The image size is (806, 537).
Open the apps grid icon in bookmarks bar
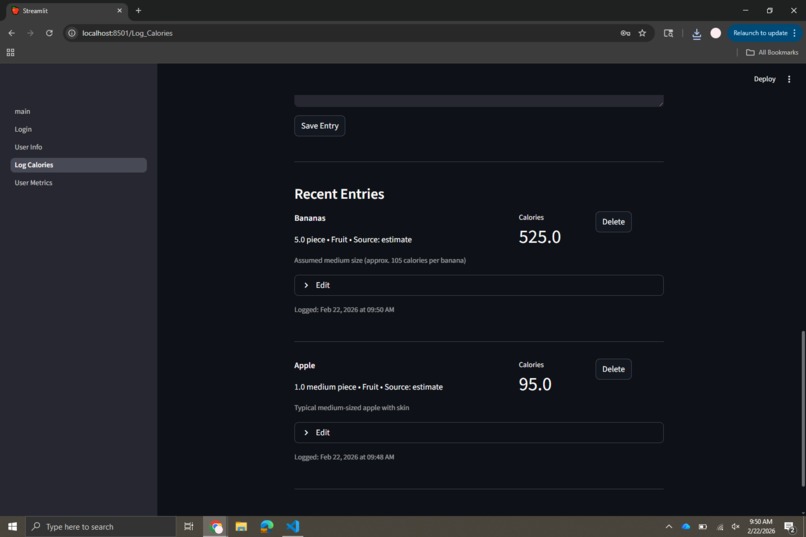tap(10, 52)
